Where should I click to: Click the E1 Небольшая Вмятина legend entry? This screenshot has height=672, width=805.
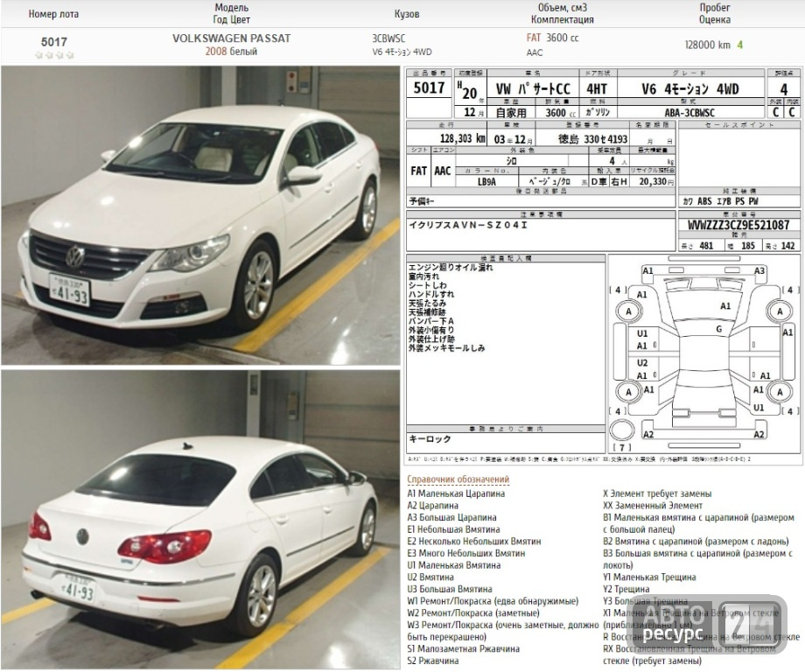point(453,528)
